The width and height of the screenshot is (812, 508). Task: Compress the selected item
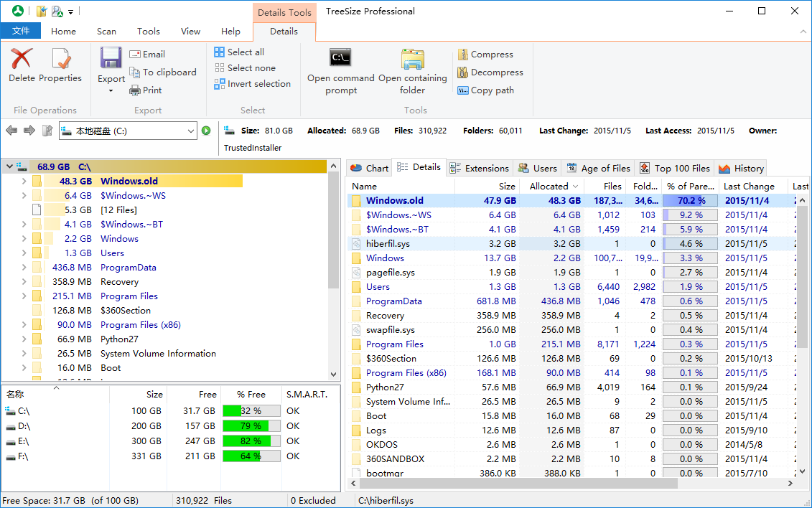point(485,55)
